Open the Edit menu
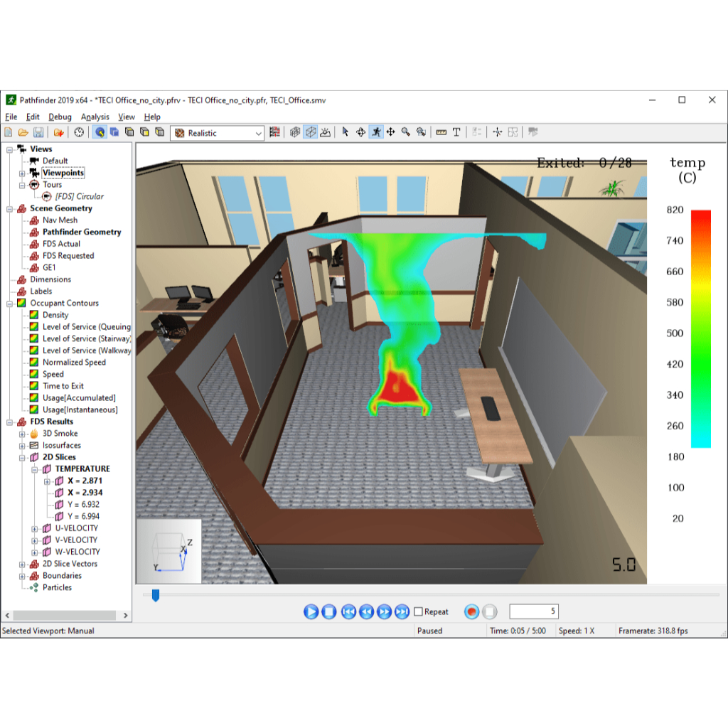Image resolution: width=728 pixels, height=728 pixels. [33, 117]
